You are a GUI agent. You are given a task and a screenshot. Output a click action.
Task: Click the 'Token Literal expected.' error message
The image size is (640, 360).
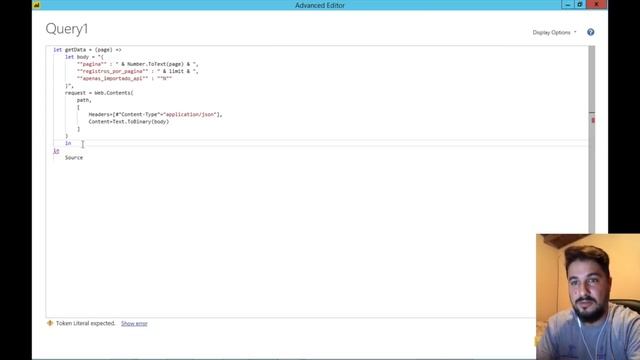pyautogui.click(x=86, y=323)
